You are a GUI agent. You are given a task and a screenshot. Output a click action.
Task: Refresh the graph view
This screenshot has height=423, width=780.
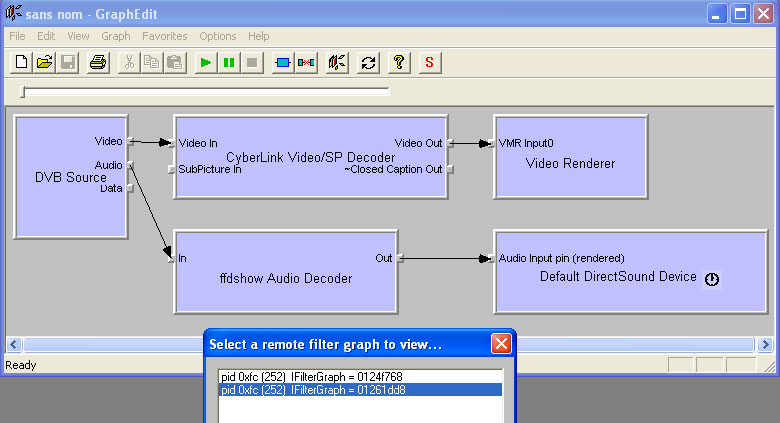[x=368, y=63]
